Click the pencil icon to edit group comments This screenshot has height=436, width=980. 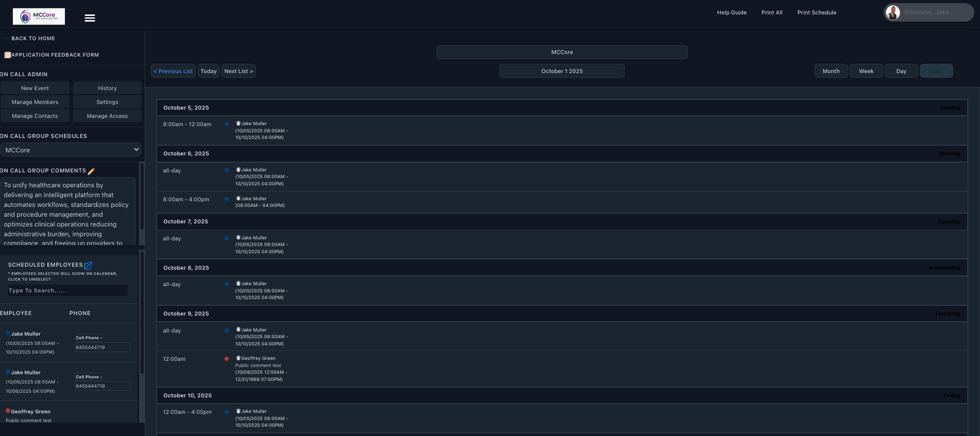click(91, 171)
